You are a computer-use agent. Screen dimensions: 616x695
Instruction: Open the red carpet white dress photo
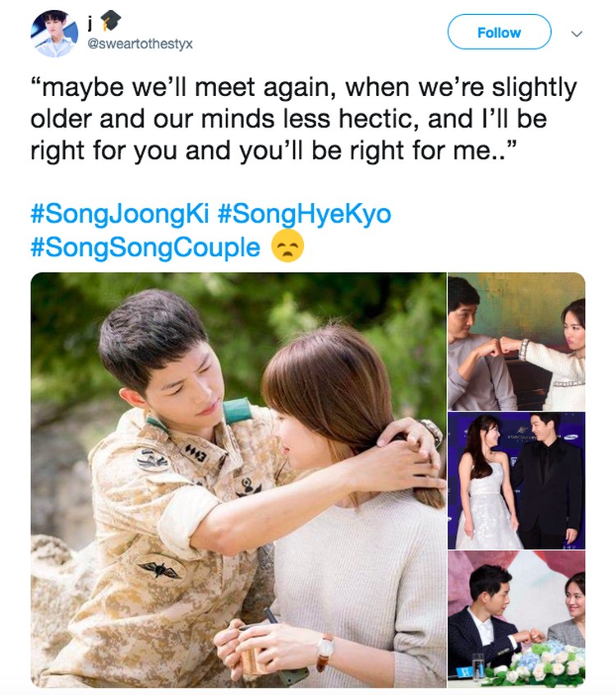coord(517,481)
